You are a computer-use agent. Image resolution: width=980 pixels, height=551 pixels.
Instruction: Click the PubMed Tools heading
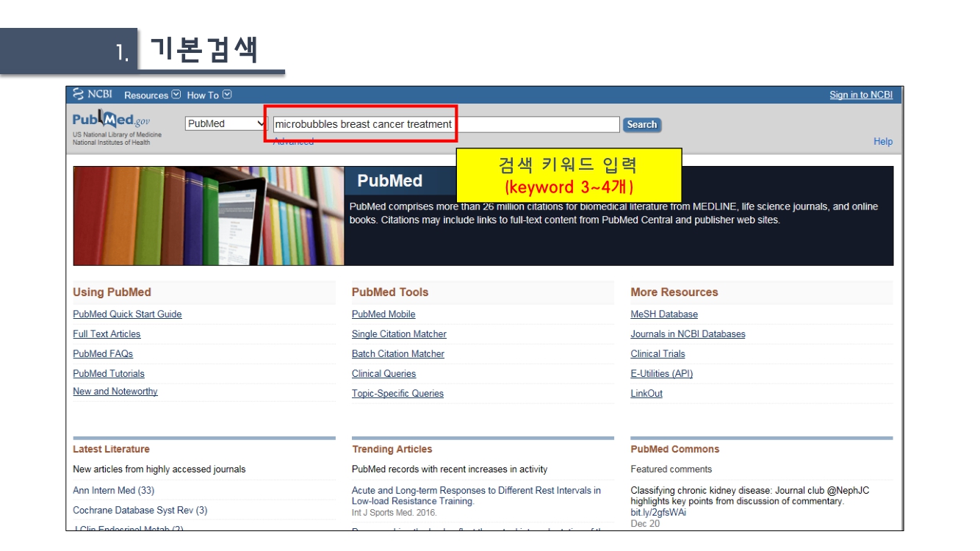(x=390, y=292)
